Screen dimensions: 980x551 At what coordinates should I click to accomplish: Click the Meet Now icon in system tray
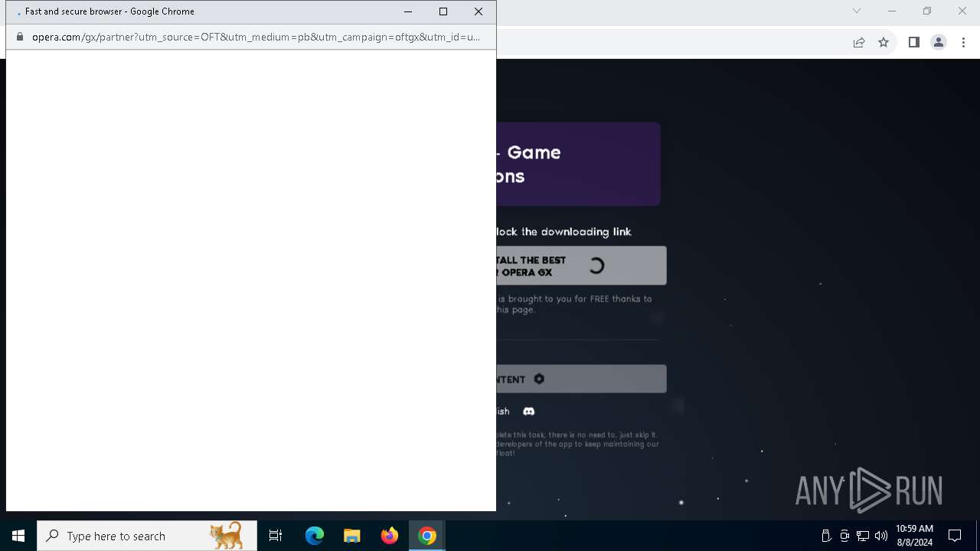pos(844,536)
